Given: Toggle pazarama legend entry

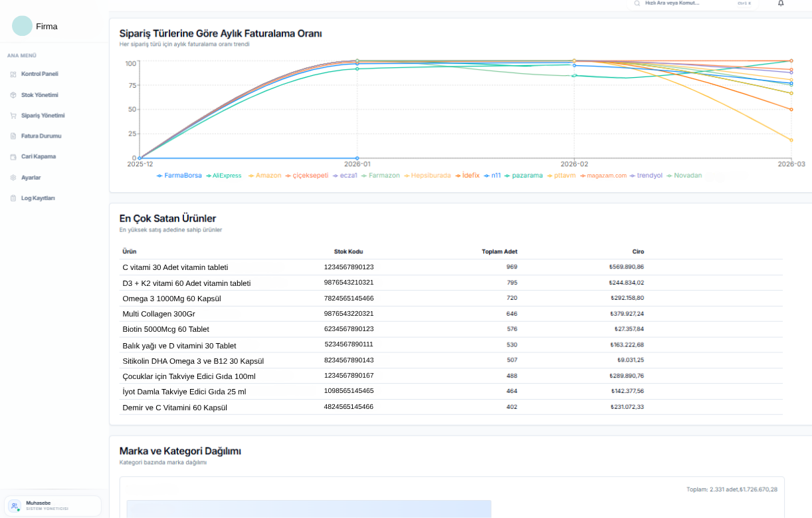Looking at the screenshot, I should 524,176.
